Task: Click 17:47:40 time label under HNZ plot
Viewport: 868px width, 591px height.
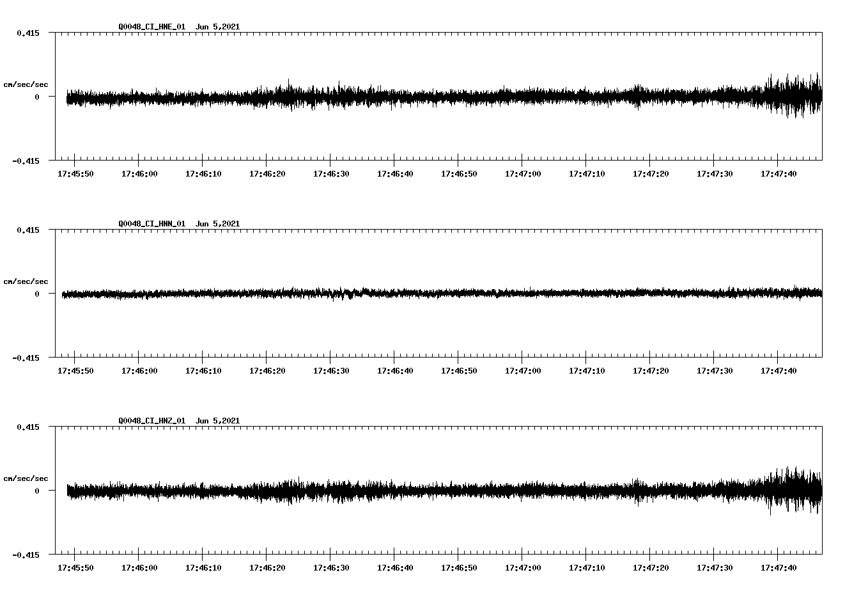Action: [779, 568]
